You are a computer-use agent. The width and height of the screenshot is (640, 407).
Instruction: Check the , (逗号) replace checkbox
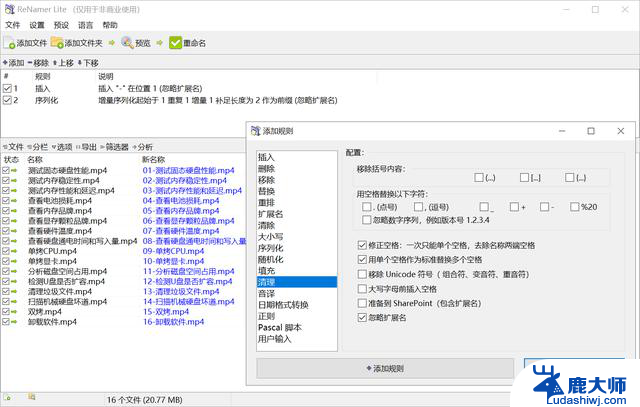coord(418,207)
